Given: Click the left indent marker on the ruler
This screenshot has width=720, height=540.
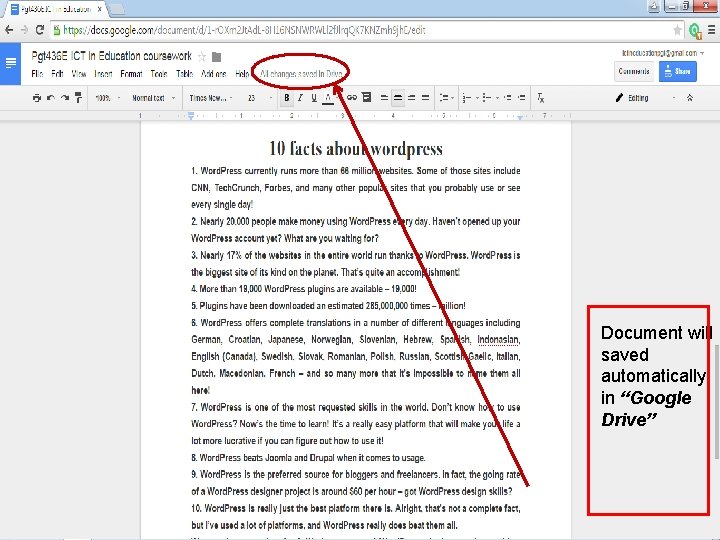Looking at the screenshot, I should (x=191, y=117).
